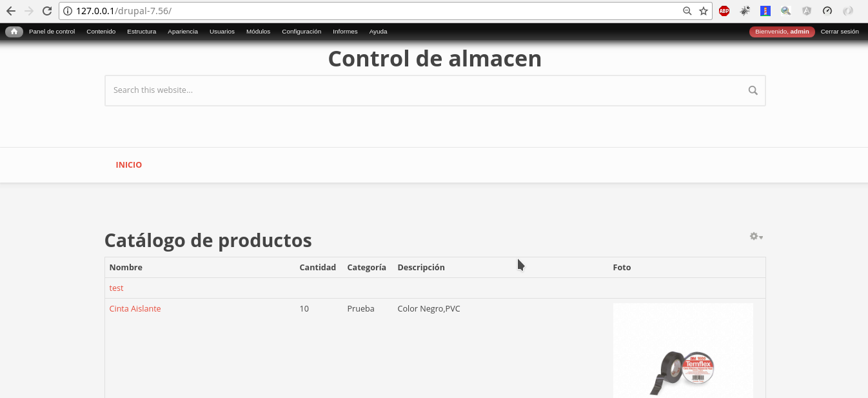This screenshot has width=868, height=398.
Task: Go to Módulos in admin toolbar
Action: coord(258,32)
